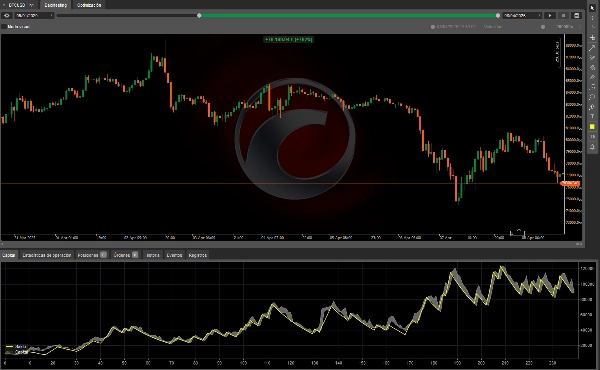
Task: Click the end handle of date range slider
Action: pos(498,16)
